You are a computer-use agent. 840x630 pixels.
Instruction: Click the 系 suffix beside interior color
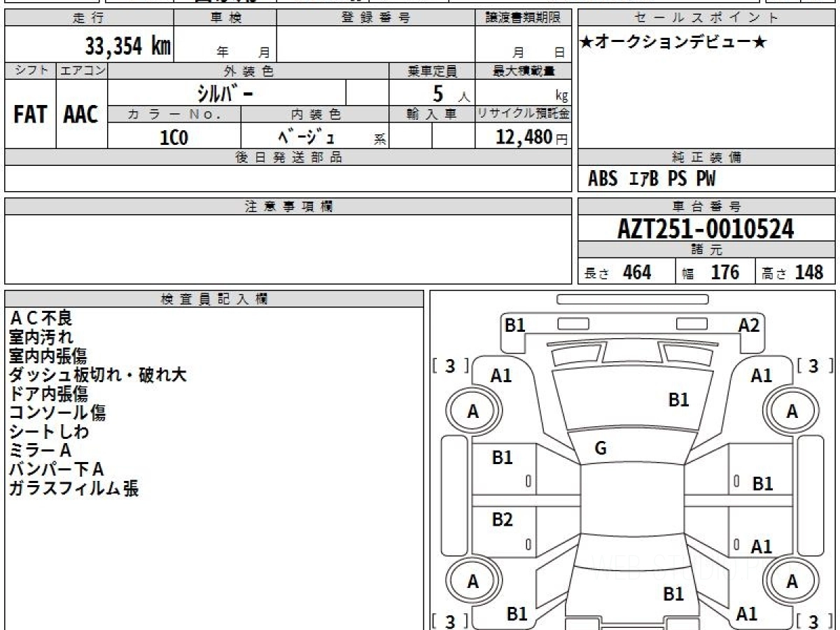click(x=379, y=140)
